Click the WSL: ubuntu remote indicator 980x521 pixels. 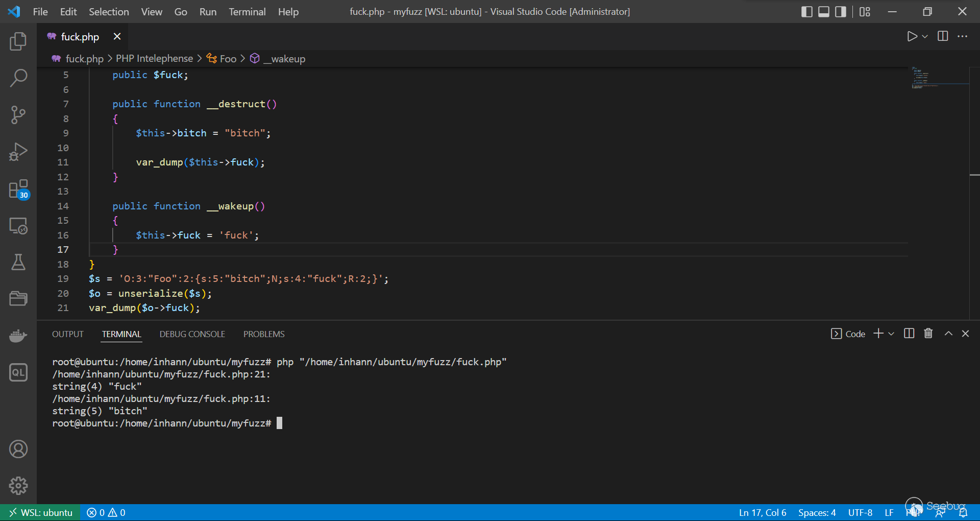pyautogui.click(x=41, y=512)
